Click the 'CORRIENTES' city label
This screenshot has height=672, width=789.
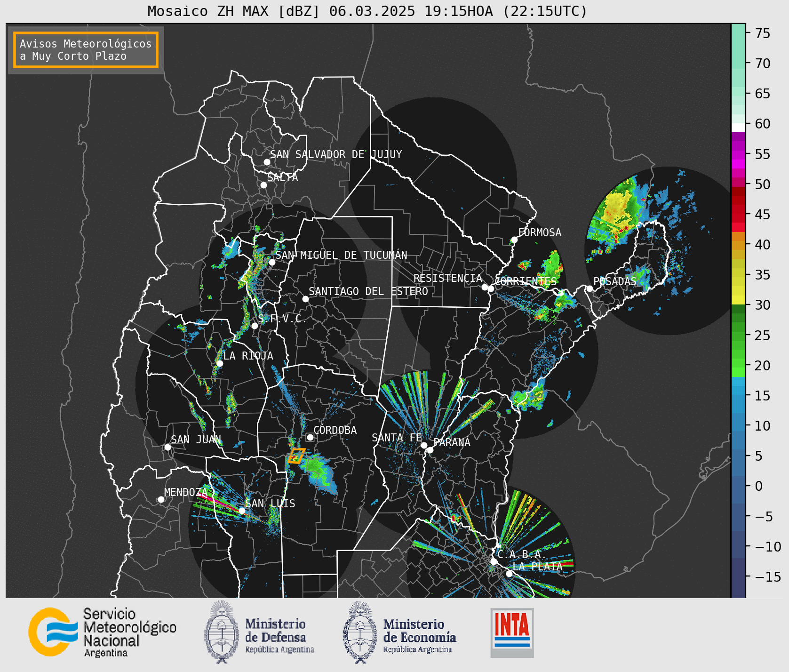526,281
